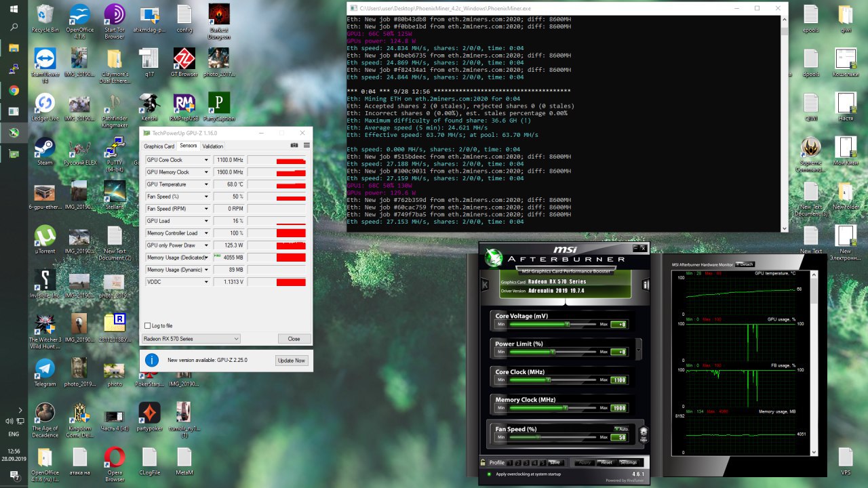The width and height of the screenshot is (868, 488).
Task: Select the PartyCaption desktop icon
Action: point(219,107)
